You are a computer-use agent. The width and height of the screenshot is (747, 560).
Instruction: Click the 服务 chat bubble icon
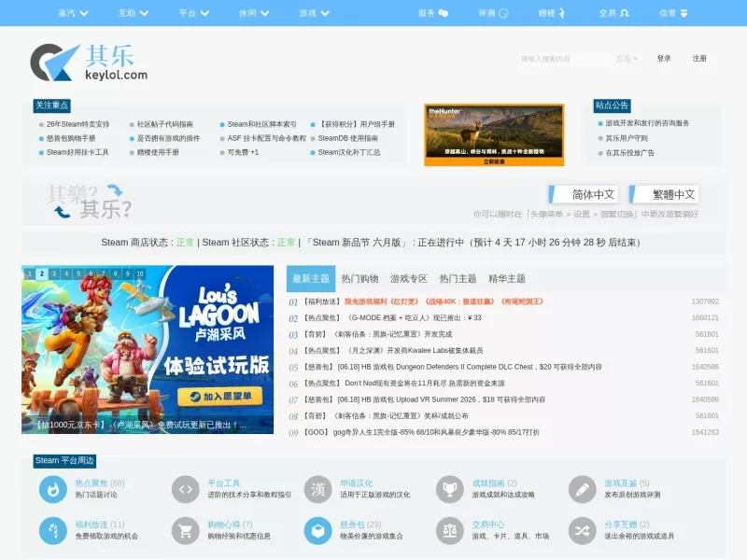443,13
